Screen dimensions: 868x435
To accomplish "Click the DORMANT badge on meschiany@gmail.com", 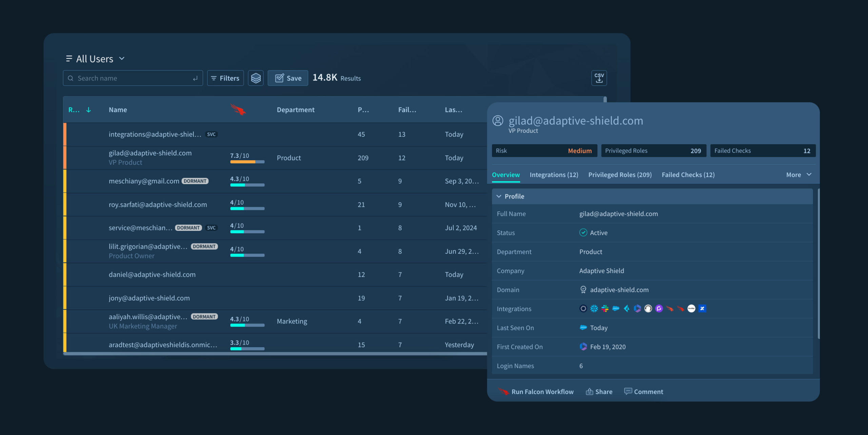I will point(195,181).
